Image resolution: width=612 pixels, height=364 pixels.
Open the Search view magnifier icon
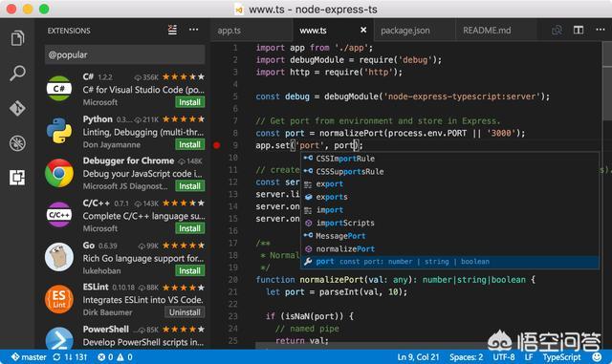pyautogui.click(x=17, y=73)
